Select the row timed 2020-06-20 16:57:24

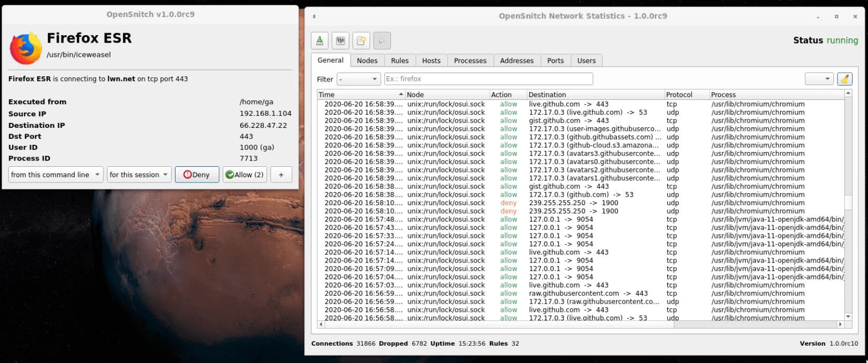(581, 244)
